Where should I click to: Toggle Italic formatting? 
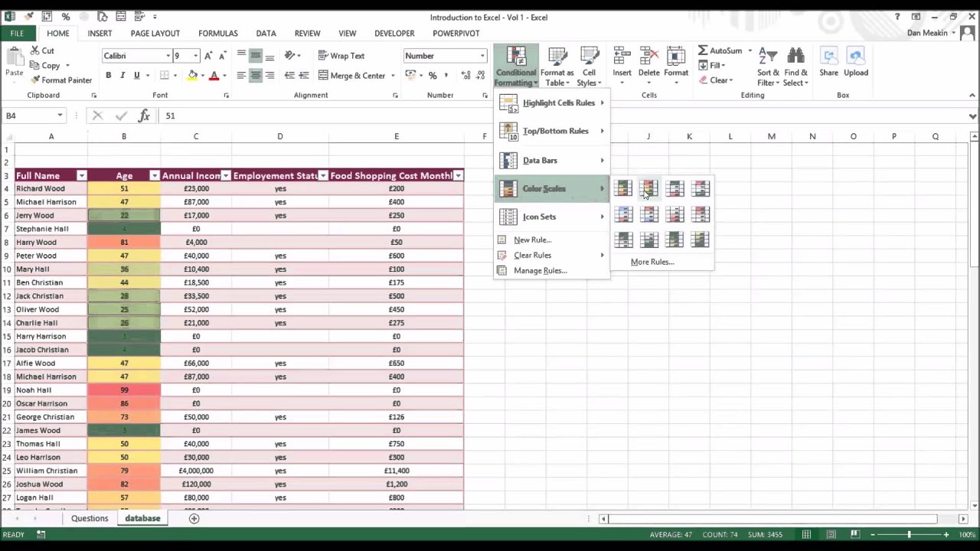[x=122, y=76]
